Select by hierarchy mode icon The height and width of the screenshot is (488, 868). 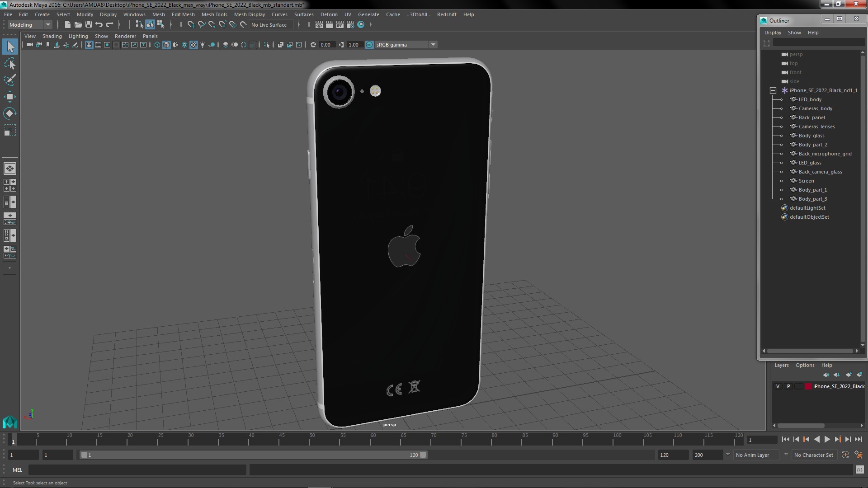(x=139, y=25)
